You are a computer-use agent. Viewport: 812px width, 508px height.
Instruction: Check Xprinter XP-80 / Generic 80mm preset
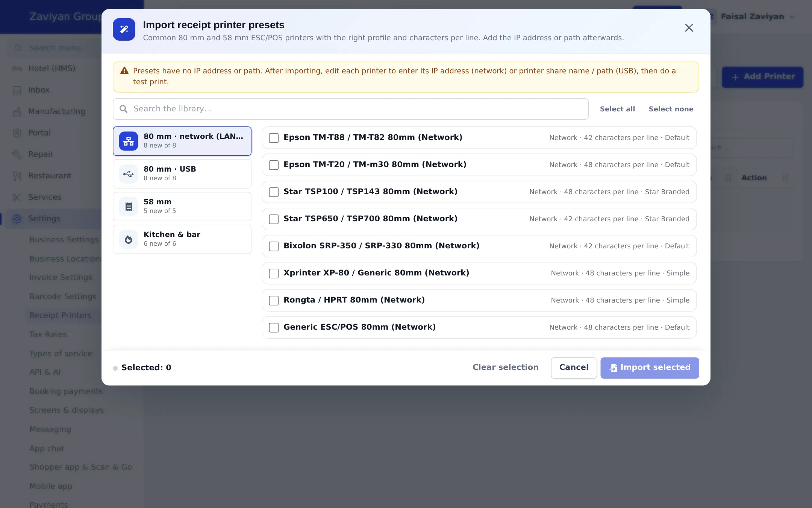(x=274, y=273)
